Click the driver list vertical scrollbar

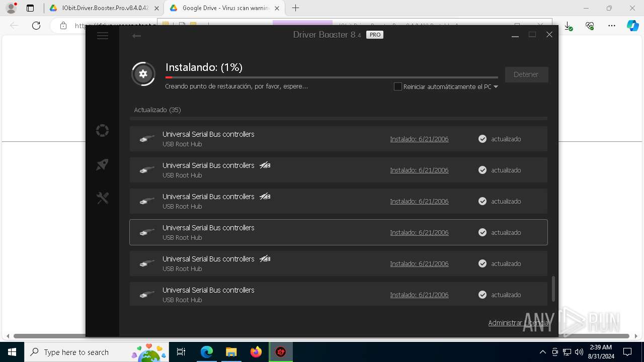coord(553,289)
